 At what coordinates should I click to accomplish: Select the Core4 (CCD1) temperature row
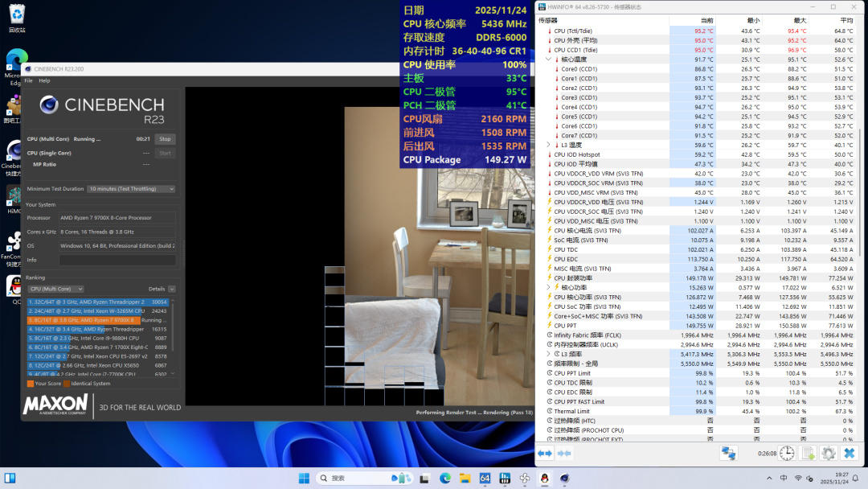point(696,107)
